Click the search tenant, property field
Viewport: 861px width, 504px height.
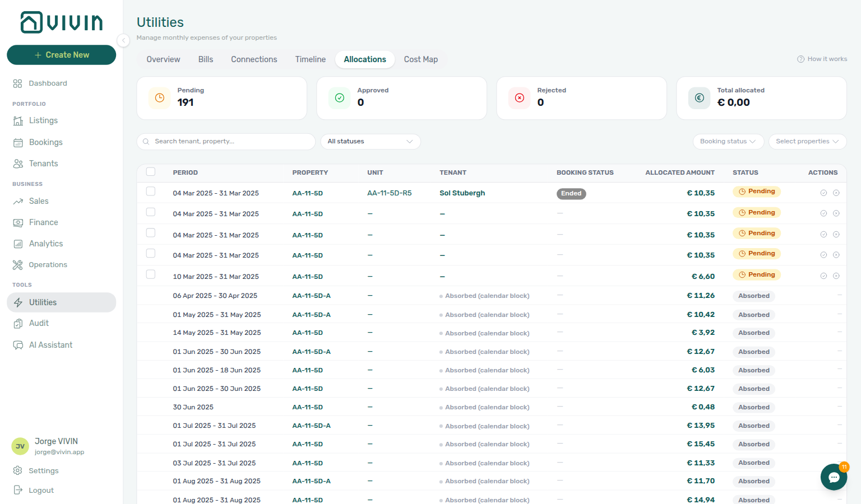226,142
